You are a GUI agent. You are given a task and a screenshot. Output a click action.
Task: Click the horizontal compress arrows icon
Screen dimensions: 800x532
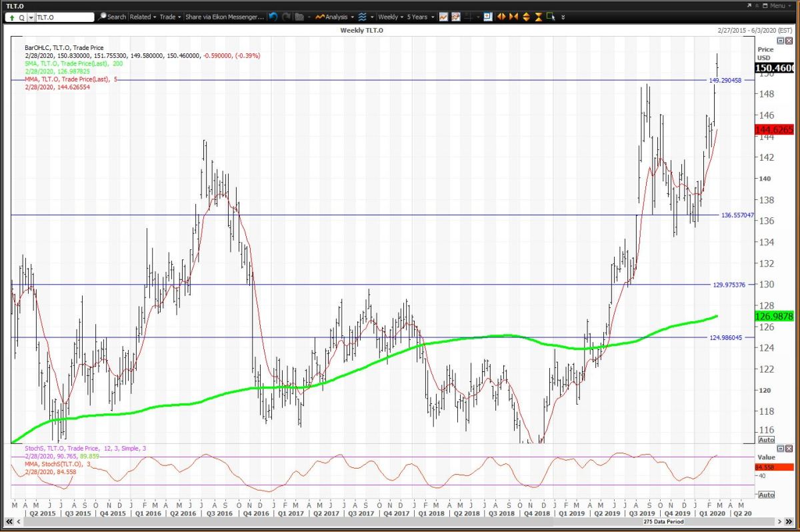coord(513,17)
